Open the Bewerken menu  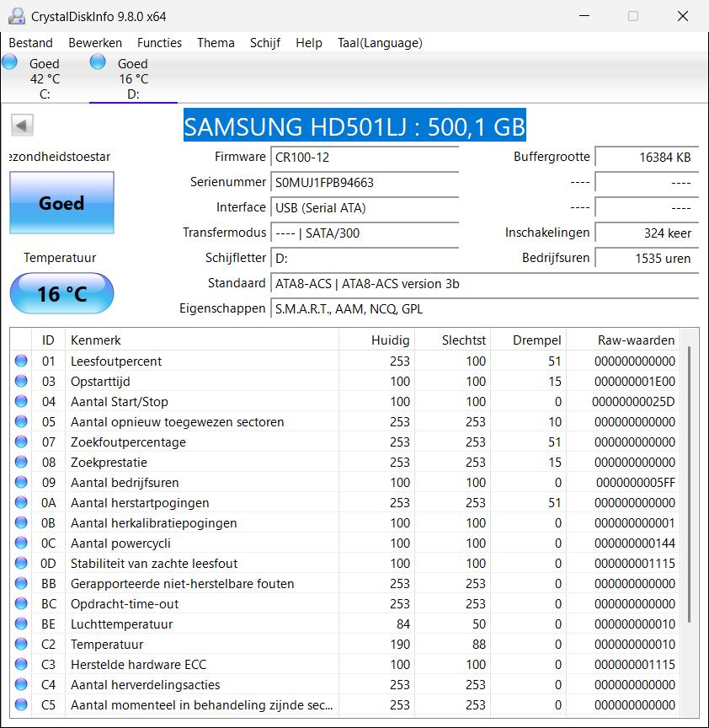point(95,43)
